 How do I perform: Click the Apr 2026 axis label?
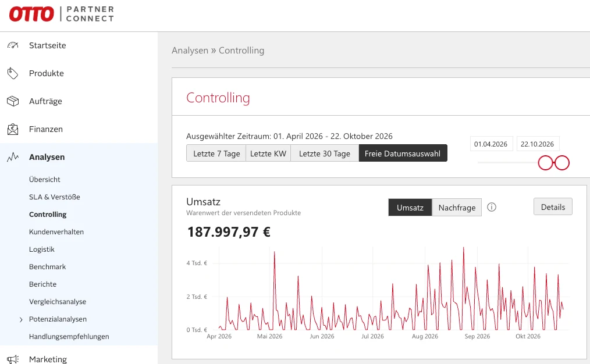point(219,336)
